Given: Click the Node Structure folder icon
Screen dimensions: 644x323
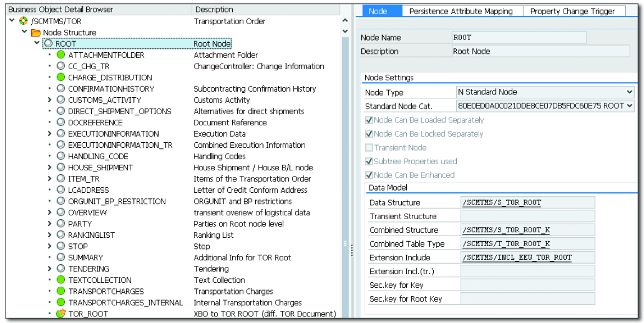Looking at the screenshot, I should point(36,33).
